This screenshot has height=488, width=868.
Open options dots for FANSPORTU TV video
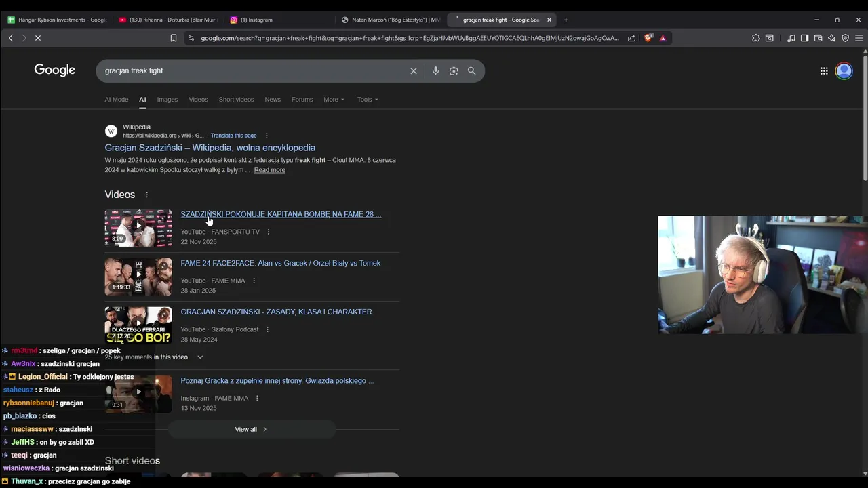pyautogui.click(x=269, y=232)
